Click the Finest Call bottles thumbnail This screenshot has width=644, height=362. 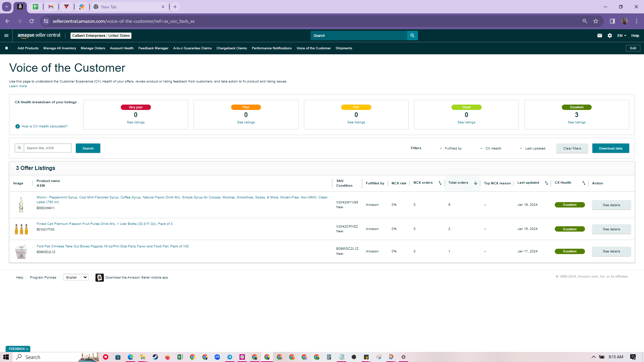pos(21,229)
